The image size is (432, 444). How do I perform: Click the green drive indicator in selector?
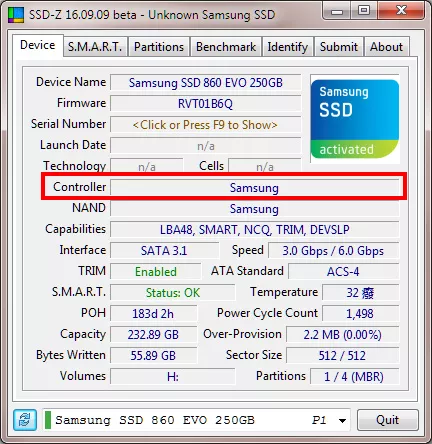point(48,420)
